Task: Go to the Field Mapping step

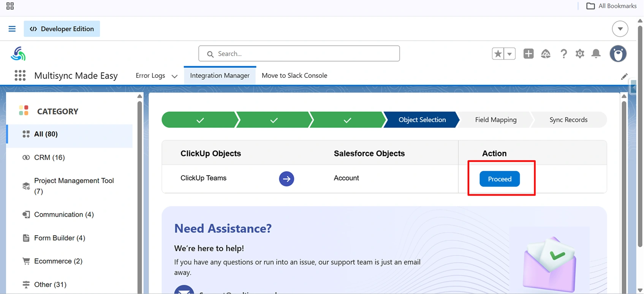Action: tap(495, 120)
